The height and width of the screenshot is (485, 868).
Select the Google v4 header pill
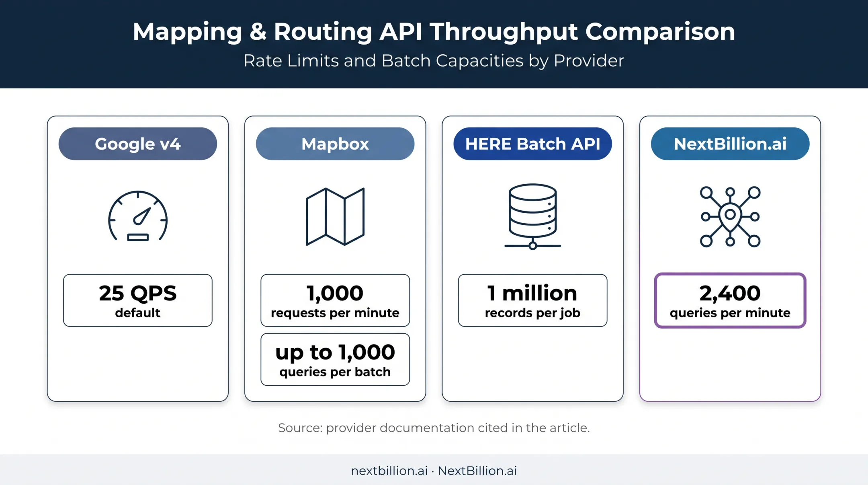[x=138, y=144]
